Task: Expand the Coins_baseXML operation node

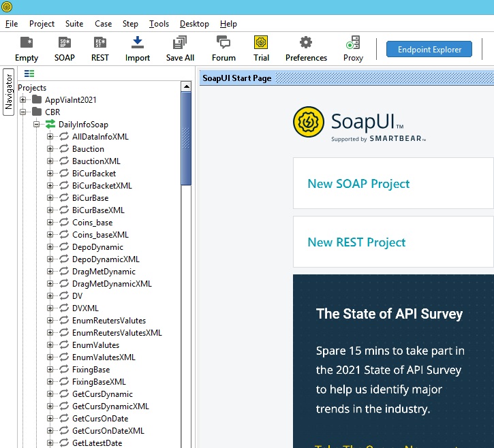Action: [x=50, y=234]
